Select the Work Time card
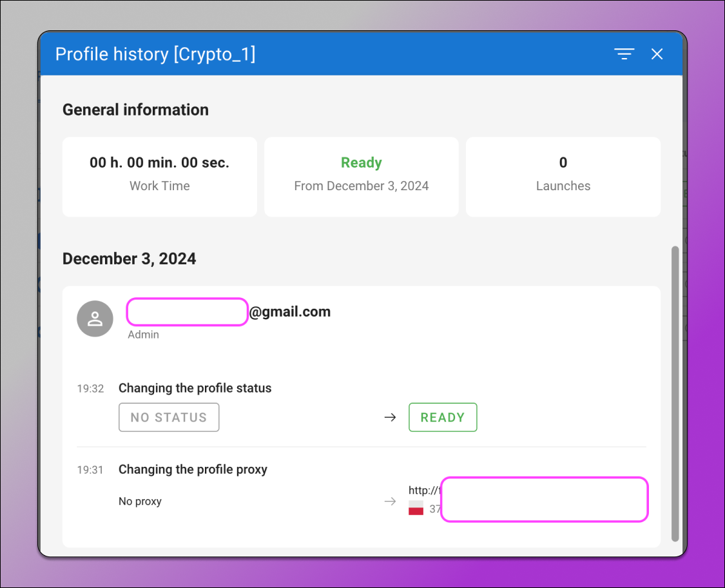This screenshot has height=588, width=725. tap(160, 177)
